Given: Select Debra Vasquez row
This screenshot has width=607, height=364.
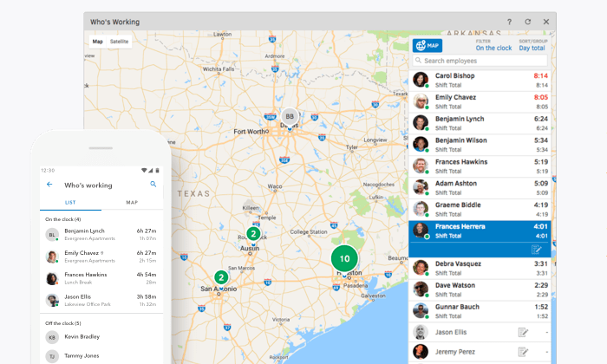Looking at the screenshot, I should pyautogui.click(x=480, y=269).
